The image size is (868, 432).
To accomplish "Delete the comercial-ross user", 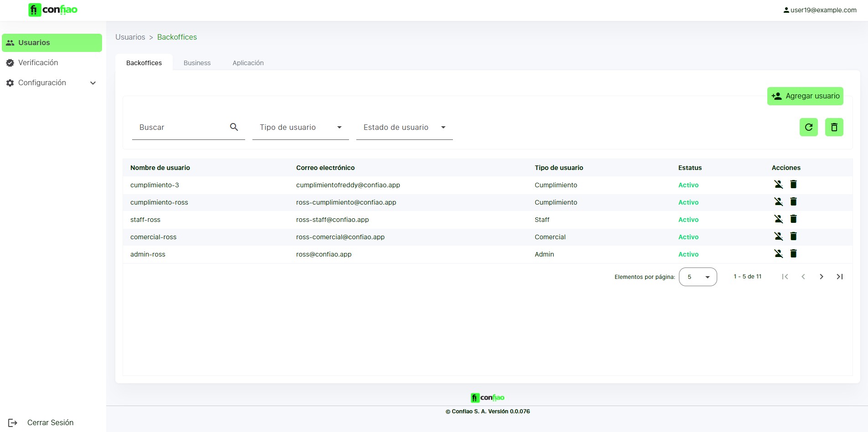I will (x=793, y=237).
